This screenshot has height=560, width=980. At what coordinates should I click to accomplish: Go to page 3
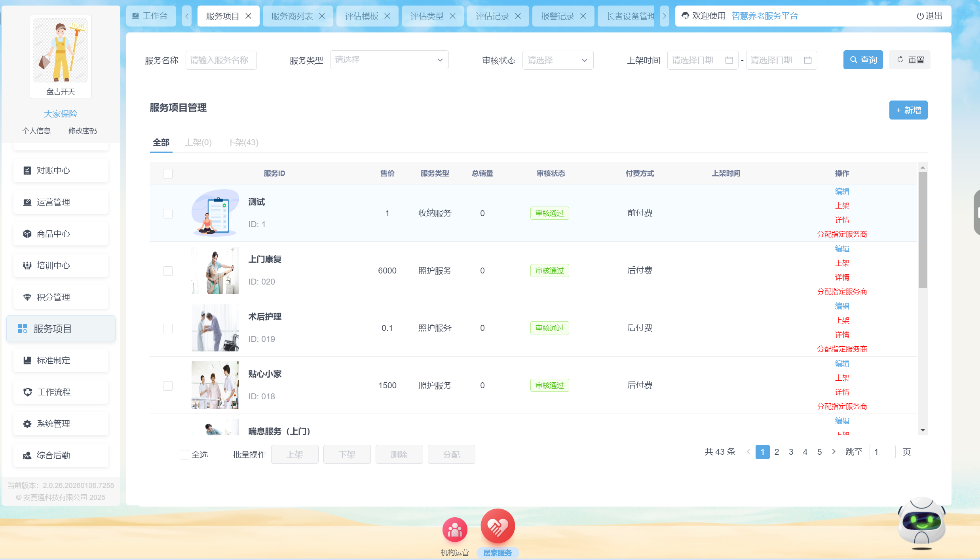(x=791, y=452)
